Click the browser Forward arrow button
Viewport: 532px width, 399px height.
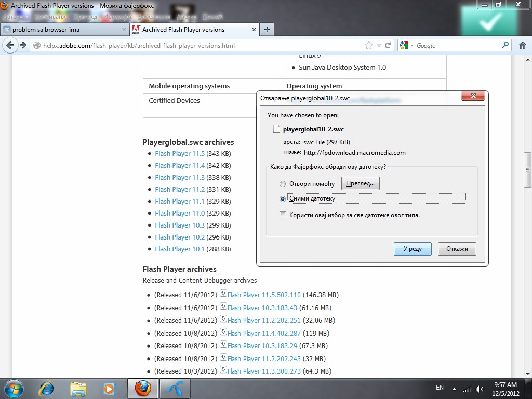point(23,45)
